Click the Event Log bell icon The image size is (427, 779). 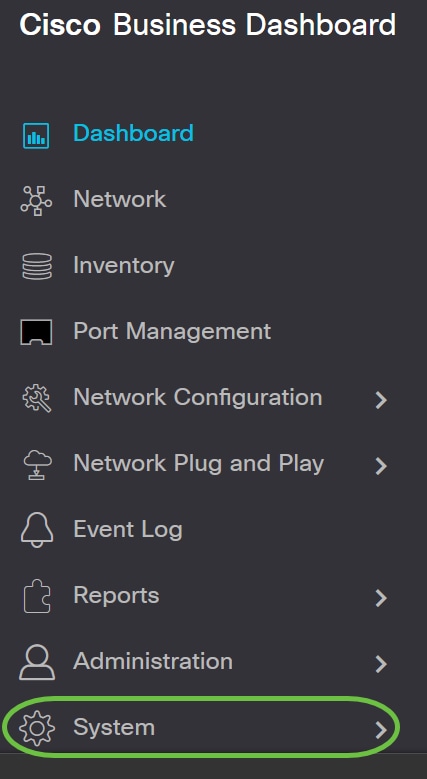click(x=37, y=531)
